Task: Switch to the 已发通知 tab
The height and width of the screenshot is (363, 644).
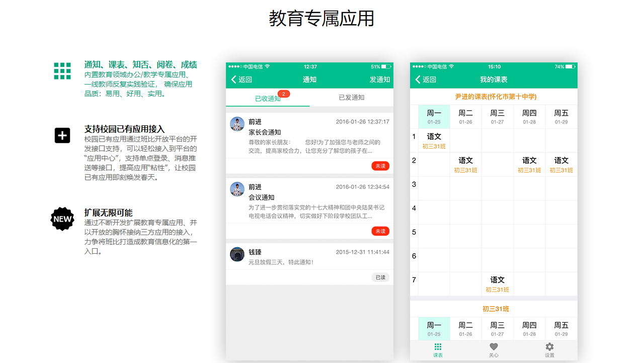Action: 351,98
